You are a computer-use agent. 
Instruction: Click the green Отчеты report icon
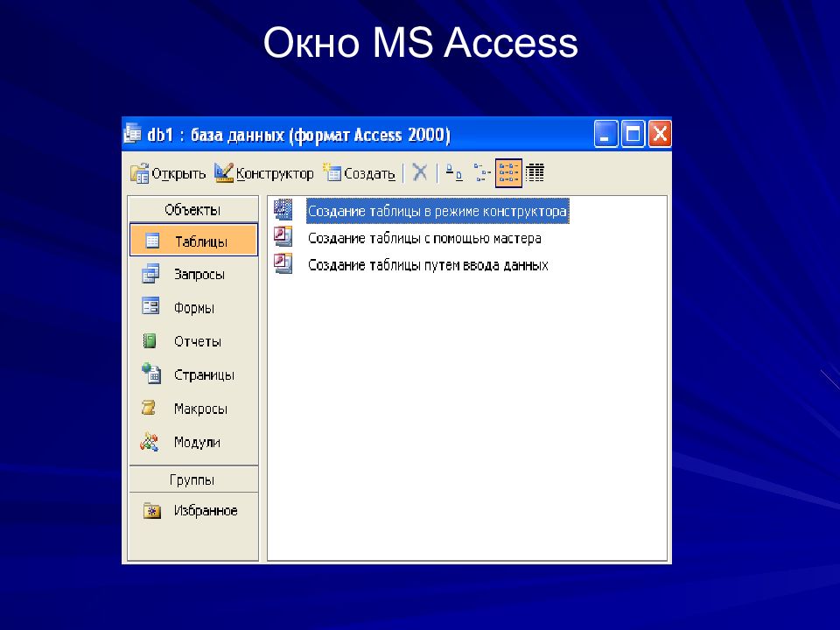point(150,340)
